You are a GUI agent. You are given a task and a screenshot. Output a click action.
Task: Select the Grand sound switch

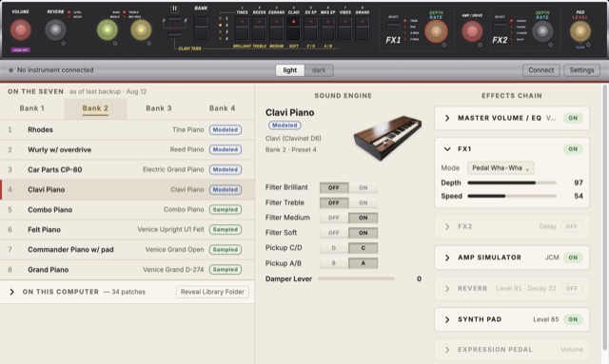[x=362, y=29]
